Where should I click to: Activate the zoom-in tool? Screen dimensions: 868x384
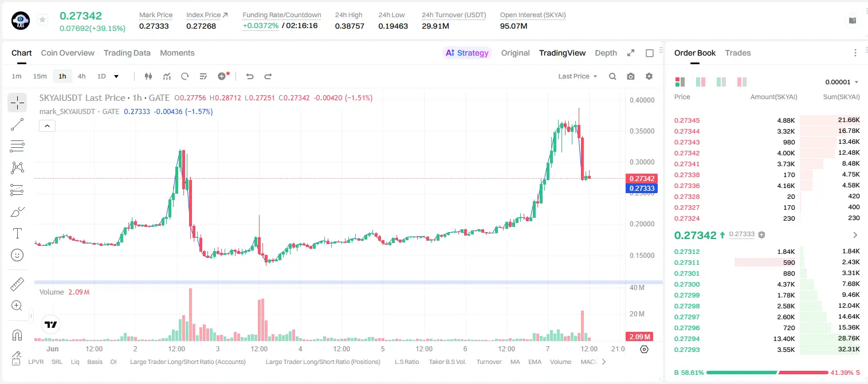(17, 305)
